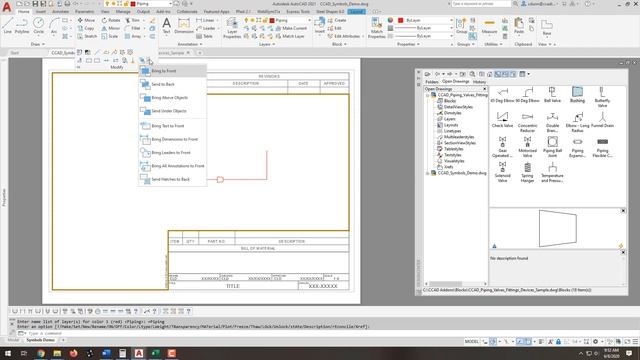The width and height of the screenshot is (640, 360).
Task: Select the Butterfly Valve block
Action: click(x=602, y=97)
